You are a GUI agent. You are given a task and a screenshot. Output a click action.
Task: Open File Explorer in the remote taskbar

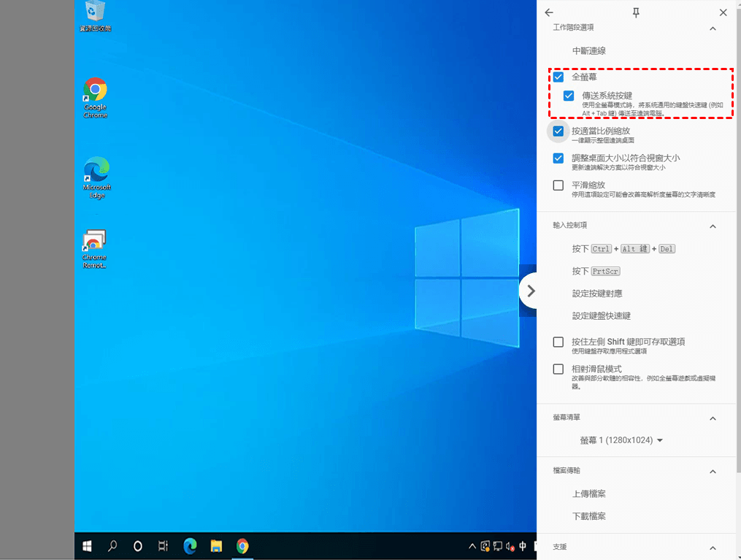(x=216, y=545)
